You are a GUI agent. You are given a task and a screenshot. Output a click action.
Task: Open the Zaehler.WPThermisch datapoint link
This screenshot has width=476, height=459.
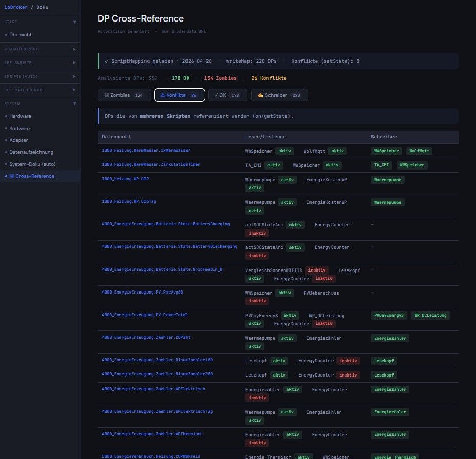(x=152, y=434)
